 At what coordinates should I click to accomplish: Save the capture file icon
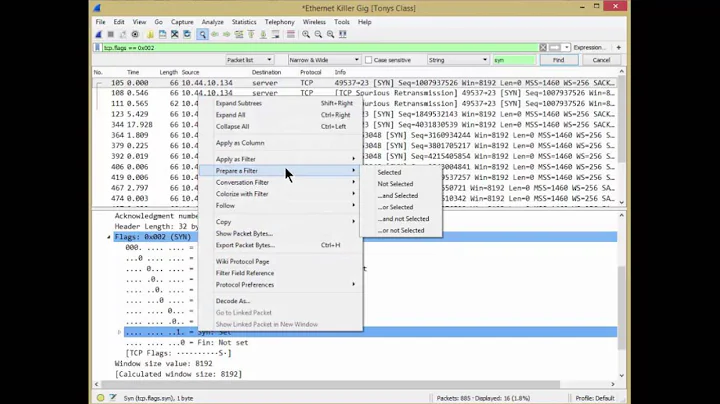click(163, 34)
